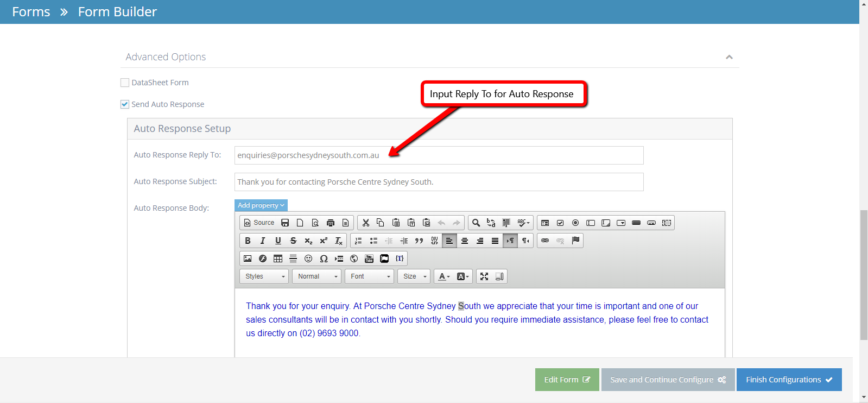Insert a checkbox form field icon
This screenshot has height=403, width=868.
point(560,223)
